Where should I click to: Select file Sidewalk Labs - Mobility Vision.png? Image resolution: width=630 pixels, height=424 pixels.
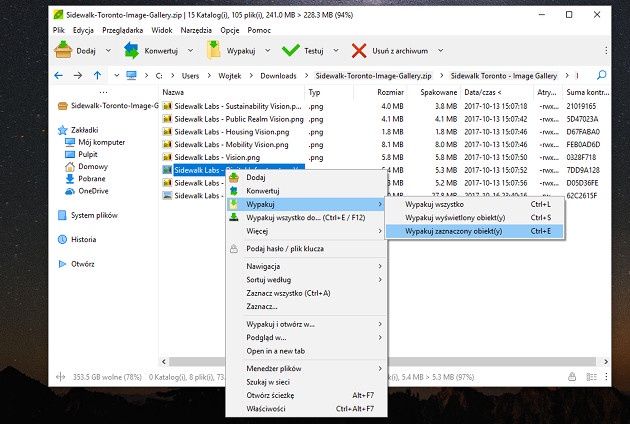231,145
